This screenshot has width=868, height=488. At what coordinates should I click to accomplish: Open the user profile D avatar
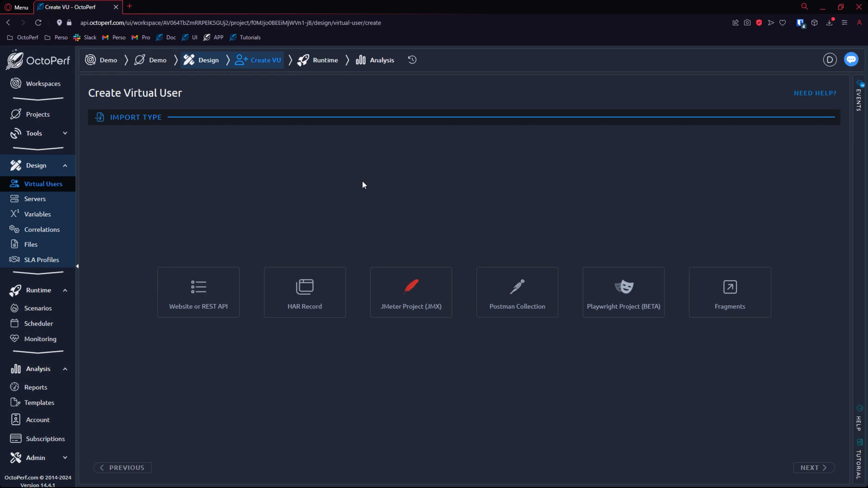pyautogui.click(x=830, y=60)
